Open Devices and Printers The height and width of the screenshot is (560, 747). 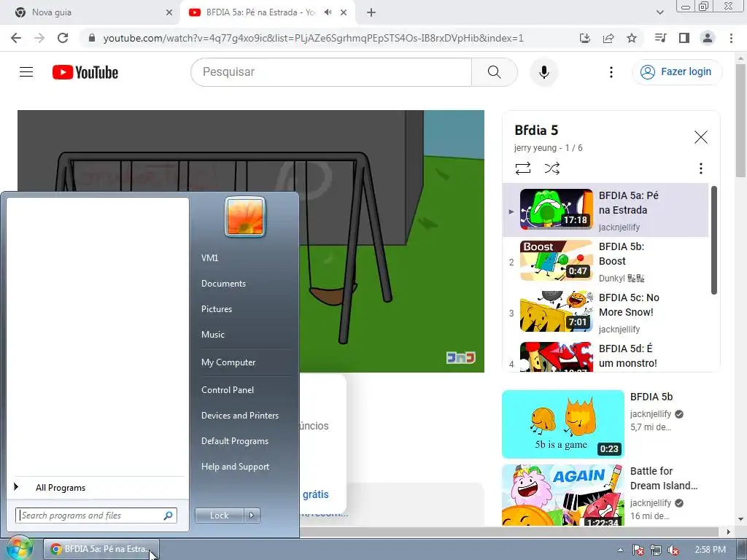coord(239,416)
